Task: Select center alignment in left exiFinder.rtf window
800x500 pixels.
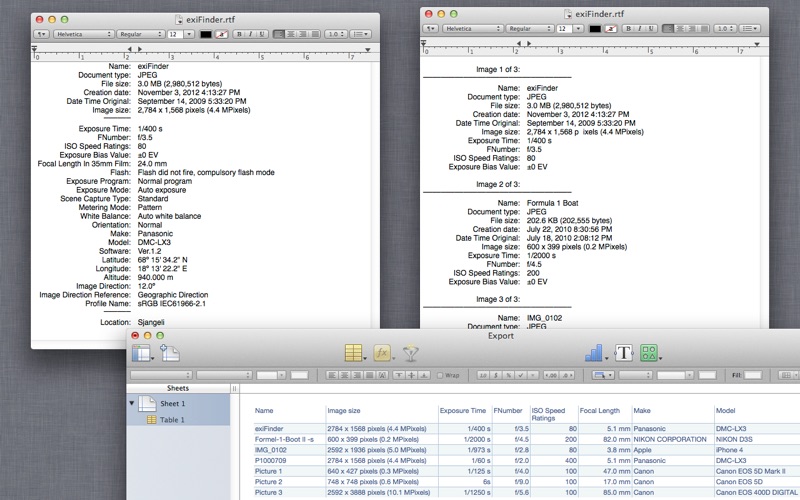Action: (291, 34)
